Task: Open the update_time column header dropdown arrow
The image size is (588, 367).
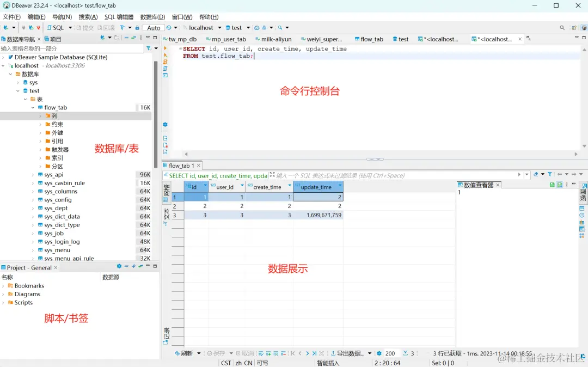Action: pos(340,186)
